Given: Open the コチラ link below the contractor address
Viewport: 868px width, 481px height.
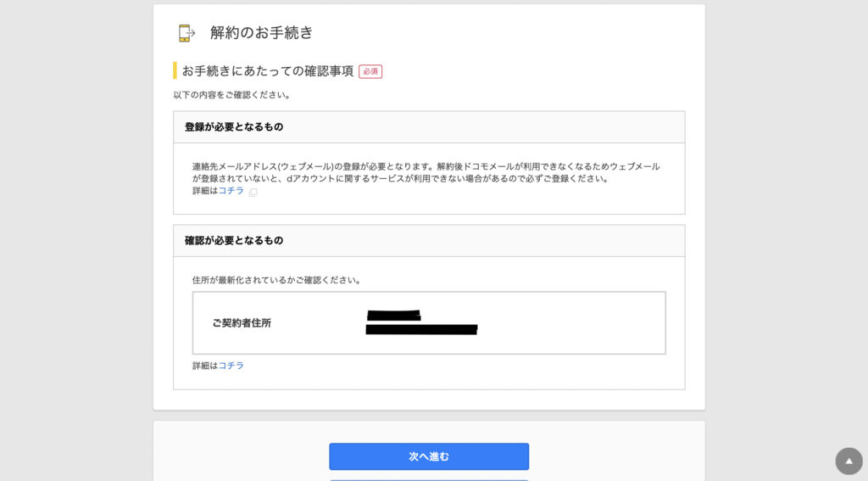Looking at the screenshot, I should (231, 366).
